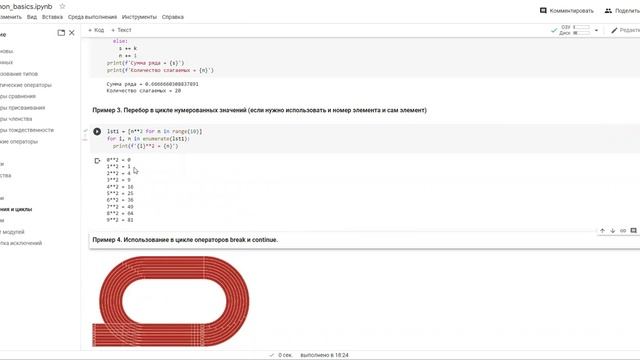The image size is (640, 360).
Task: Click the output line 9**2 = 81
Action: (x=120, y=220)
